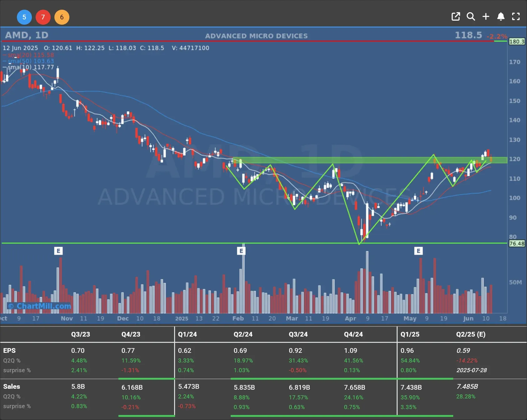Click the Q3/24 column header
527x420 pixels.
click(298, 334)
